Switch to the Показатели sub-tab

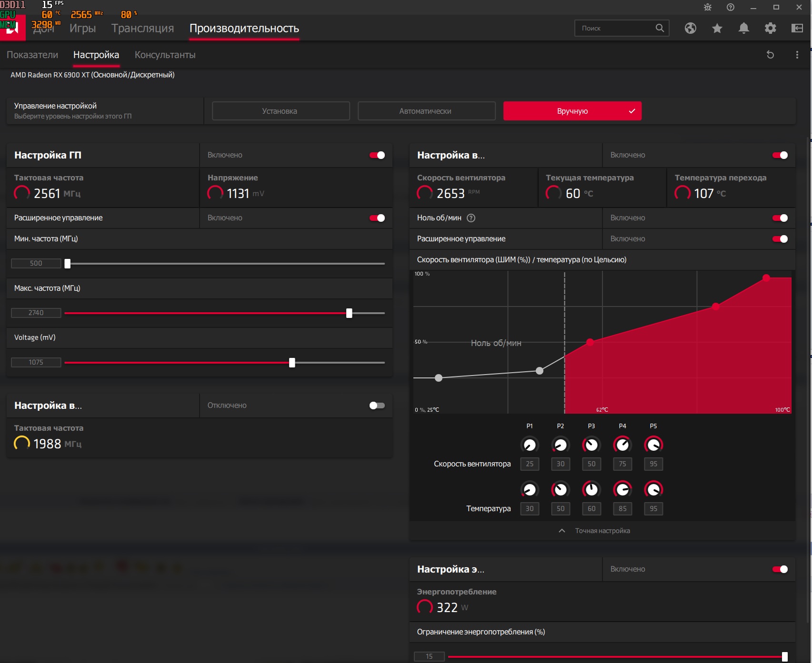(32, 55)
